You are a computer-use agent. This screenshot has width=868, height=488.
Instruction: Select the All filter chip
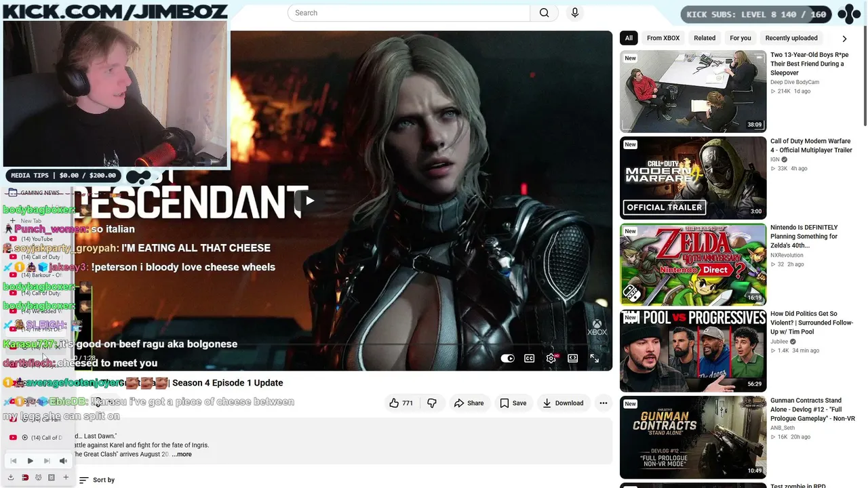tap(629, 38)
